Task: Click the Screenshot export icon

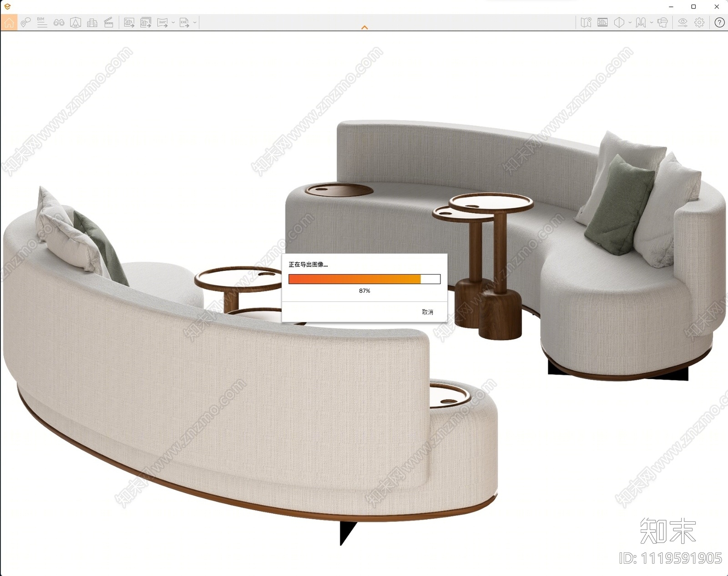Action: click(129, 22)
